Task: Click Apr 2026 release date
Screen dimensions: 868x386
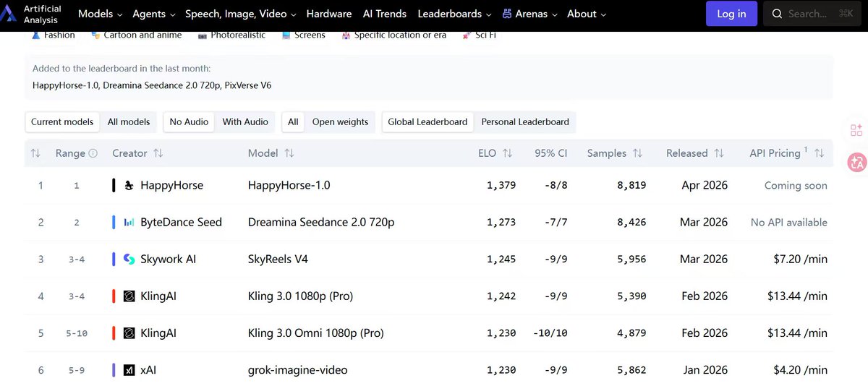Action: coord(705,185)
